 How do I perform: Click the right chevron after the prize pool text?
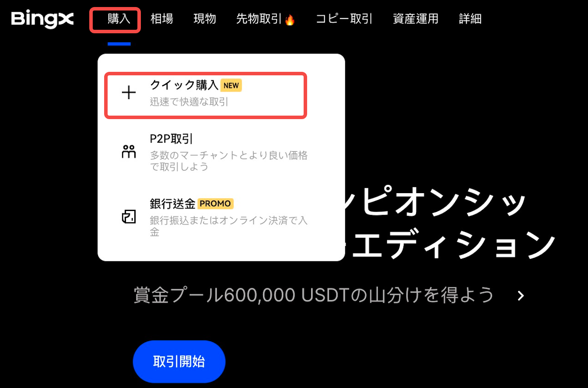521,296
